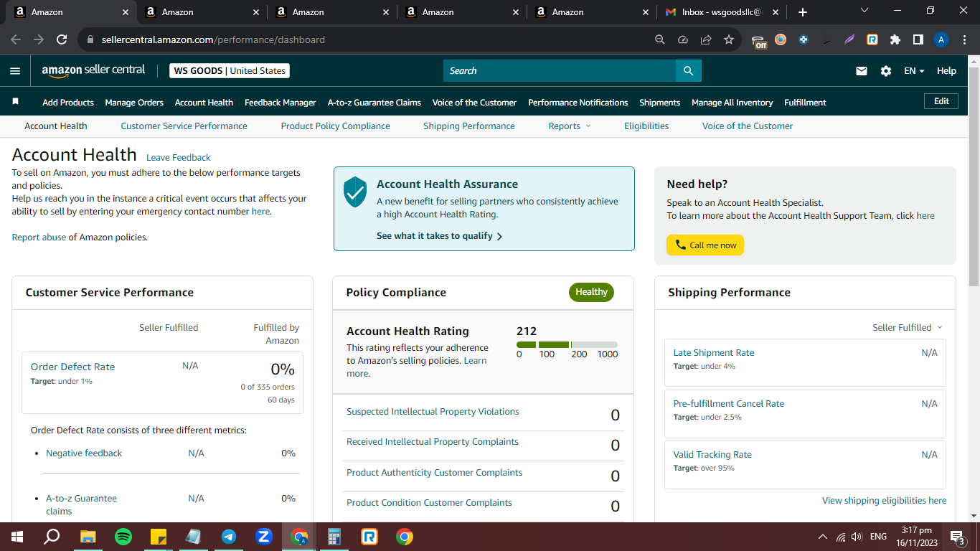
Task: Click the browser address bar URL
Action: pos(214,40)
